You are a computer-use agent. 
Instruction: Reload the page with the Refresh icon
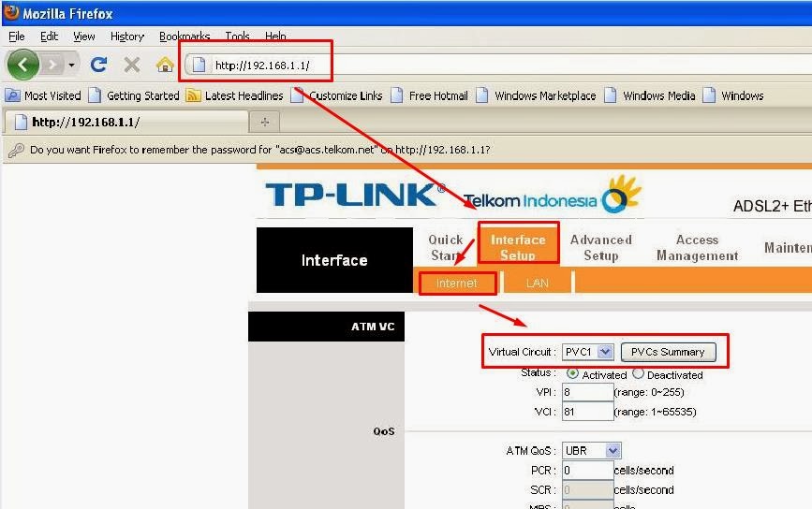pos(98,65)
